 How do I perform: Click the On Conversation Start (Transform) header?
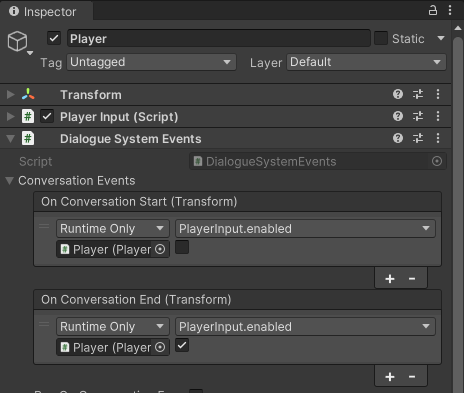[x=238, y=202]
